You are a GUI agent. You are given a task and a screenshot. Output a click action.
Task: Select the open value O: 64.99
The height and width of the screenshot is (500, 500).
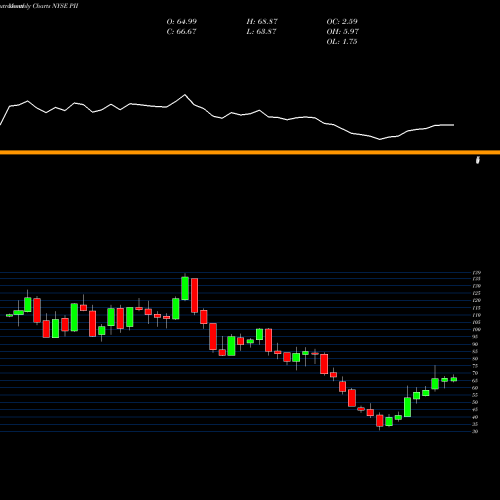click(182, 21)
